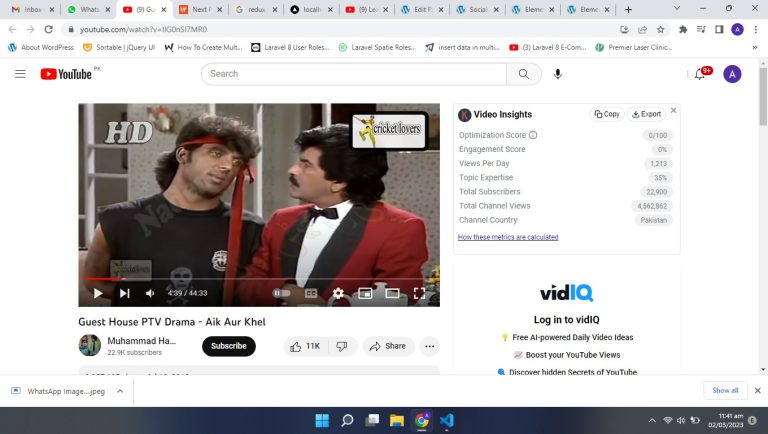This screenshot has width=768, height=434.
Task: Switch to theater mode
Action: pyautogui.click(x=392, y=293)
